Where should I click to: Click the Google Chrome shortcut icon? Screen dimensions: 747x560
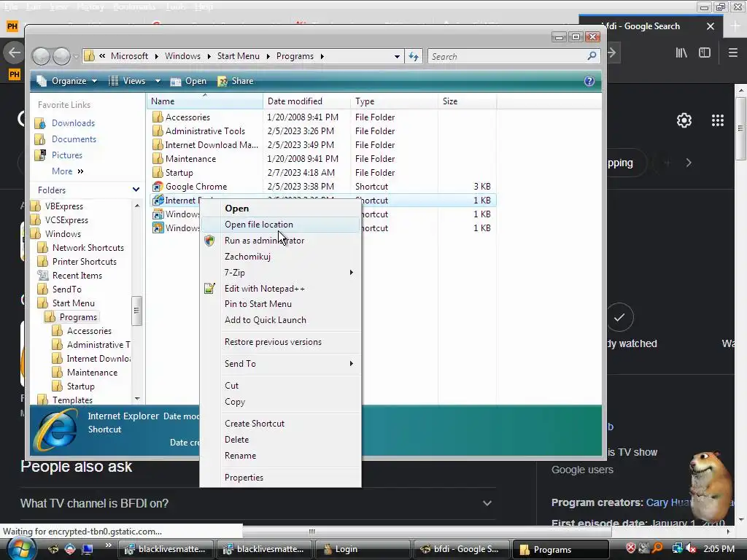158,186
